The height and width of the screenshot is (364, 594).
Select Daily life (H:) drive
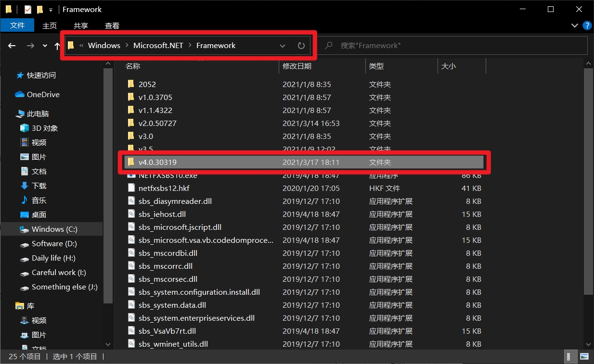53,258
